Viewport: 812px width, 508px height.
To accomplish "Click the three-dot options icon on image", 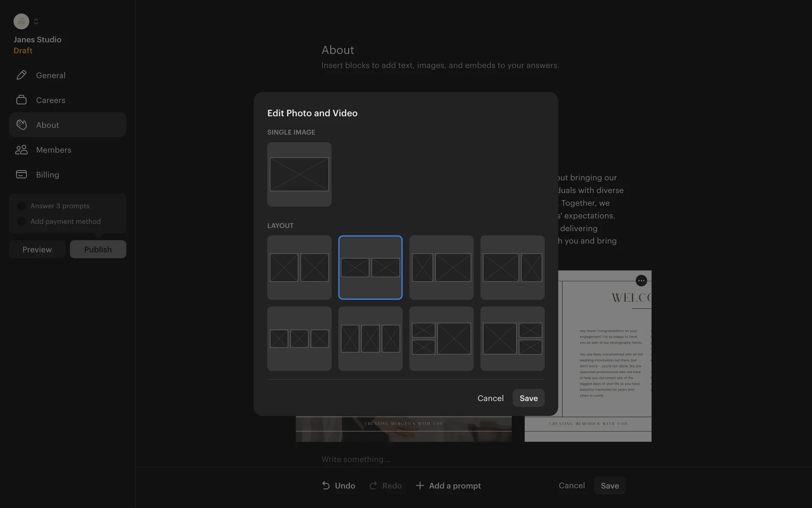I will point(641,281).
